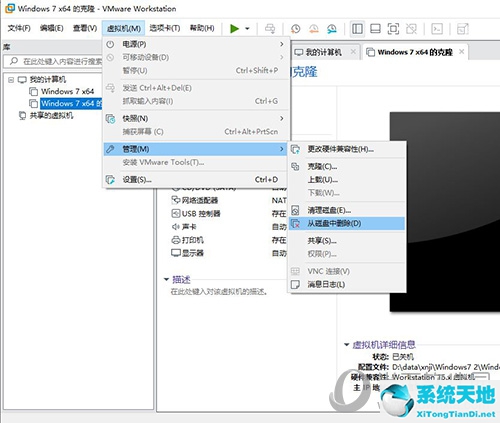Close the 我的计算机 tab

[353, 52]
